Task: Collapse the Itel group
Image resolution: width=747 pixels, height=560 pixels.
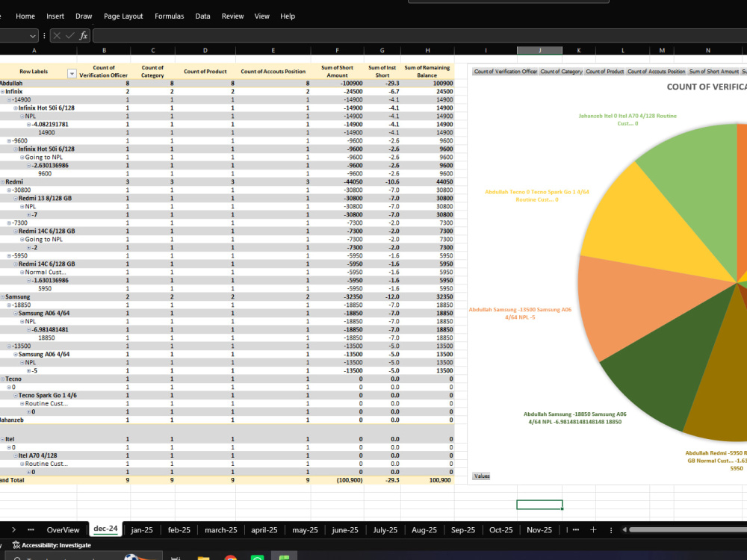Action: tap(2, 439)
